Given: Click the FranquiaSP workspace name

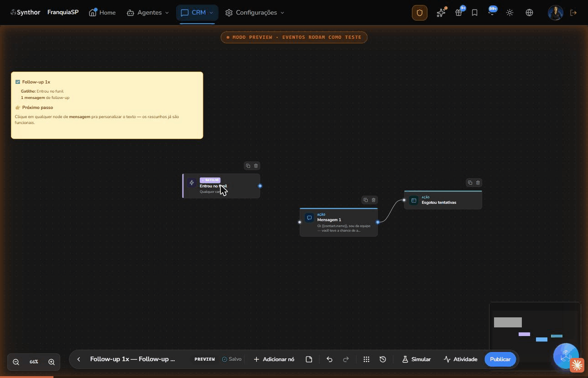Looking at the screenshot, I should click(x=63, y=12).
